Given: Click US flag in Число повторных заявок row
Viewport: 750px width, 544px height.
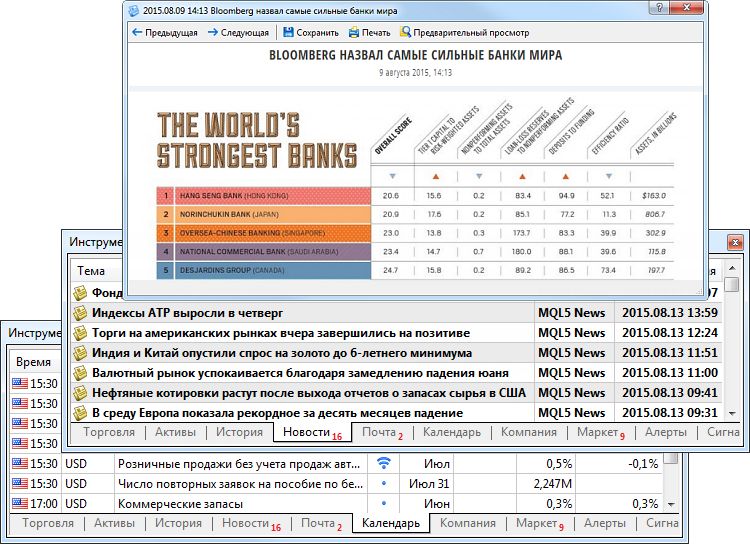Looking at the screenshot, I should click(x=20, y=483).
